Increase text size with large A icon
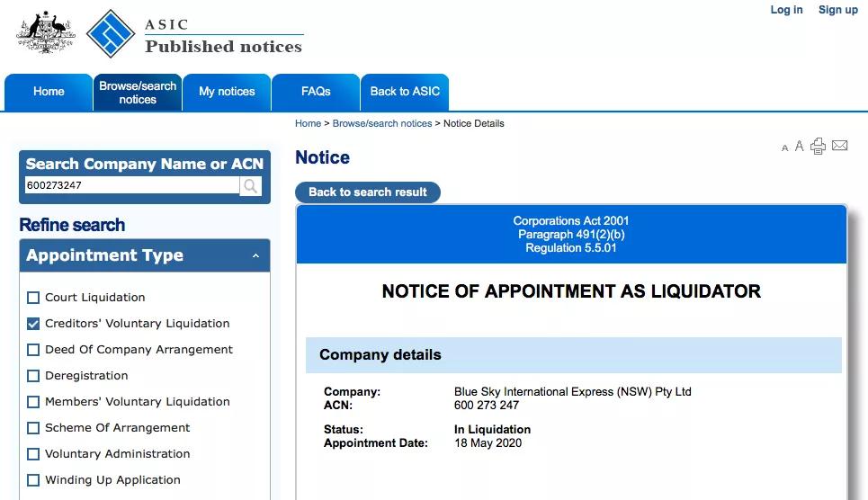 (x=799, y=147)
